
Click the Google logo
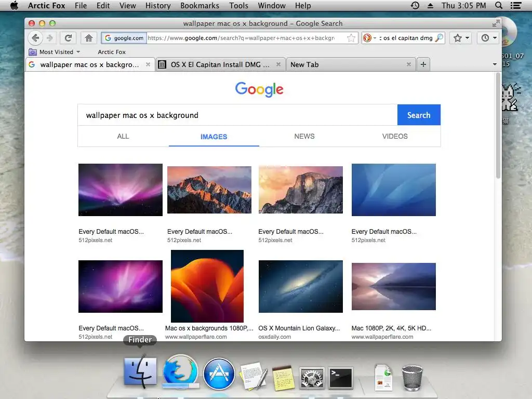tap(259, 89)
